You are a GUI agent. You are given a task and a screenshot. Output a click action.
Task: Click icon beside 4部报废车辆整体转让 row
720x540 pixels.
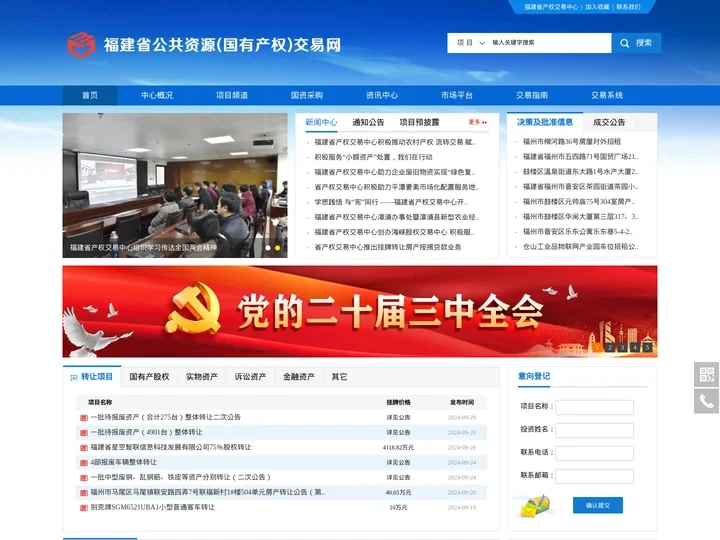click(84, 463)
